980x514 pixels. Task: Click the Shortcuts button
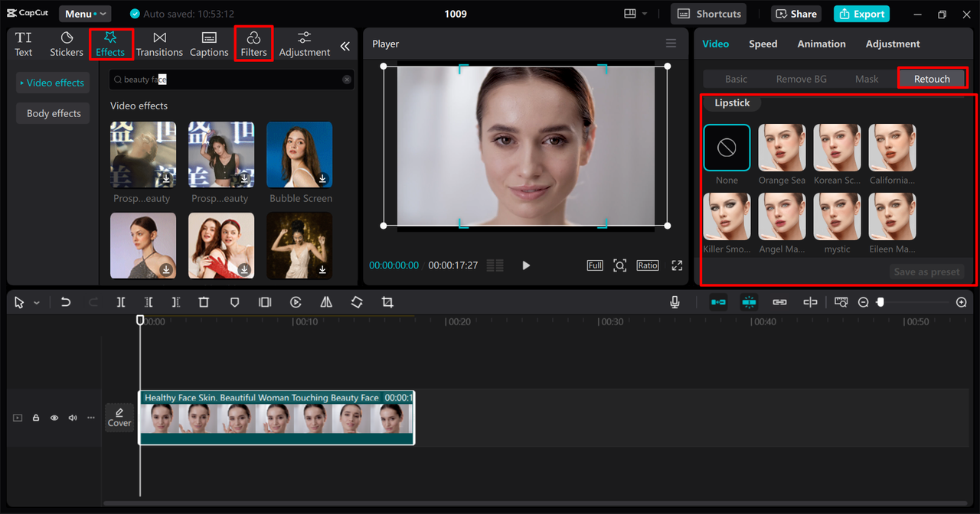709,14
